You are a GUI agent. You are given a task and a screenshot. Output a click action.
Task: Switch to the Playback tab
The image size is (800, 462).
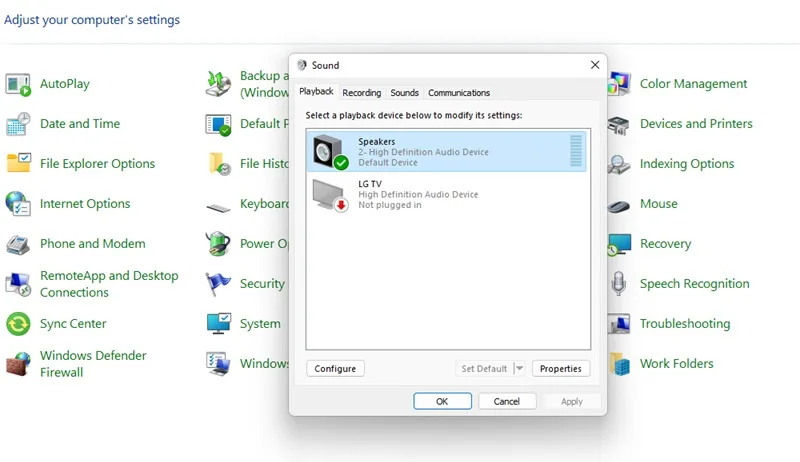(316, 91)
